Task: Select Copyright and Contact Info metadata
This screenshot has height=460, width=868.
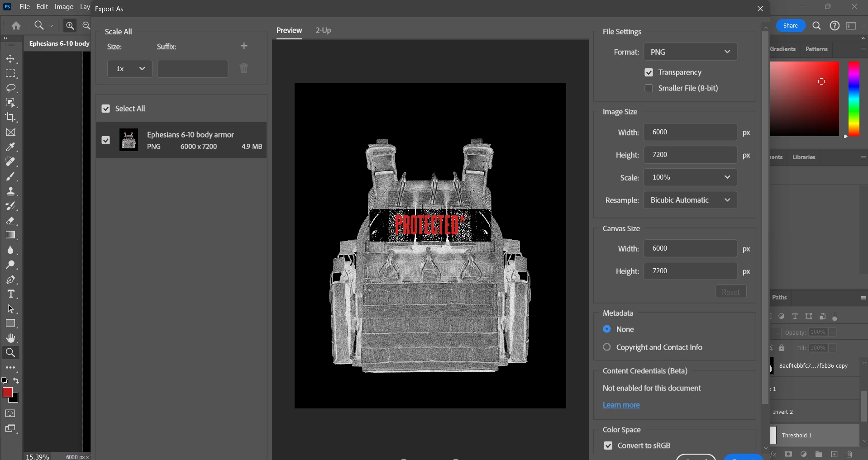Action: click(x=607, y=347)
